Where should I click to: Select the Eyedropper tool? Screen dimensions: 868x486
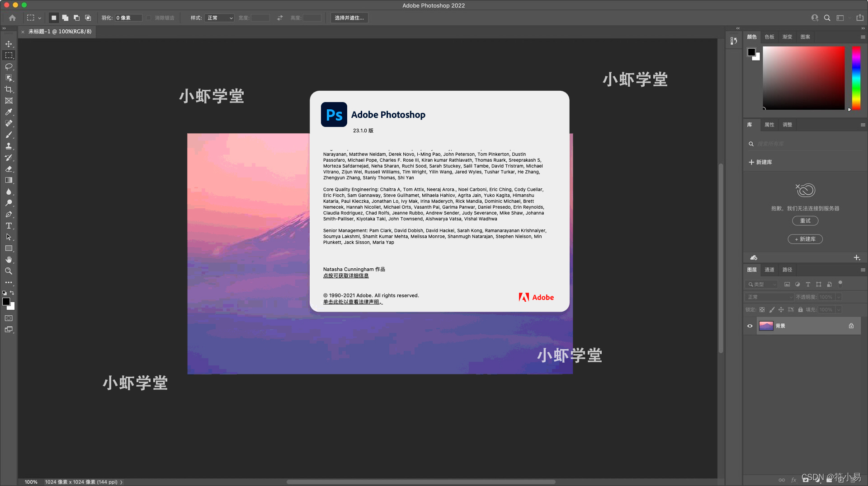(9, 112)
